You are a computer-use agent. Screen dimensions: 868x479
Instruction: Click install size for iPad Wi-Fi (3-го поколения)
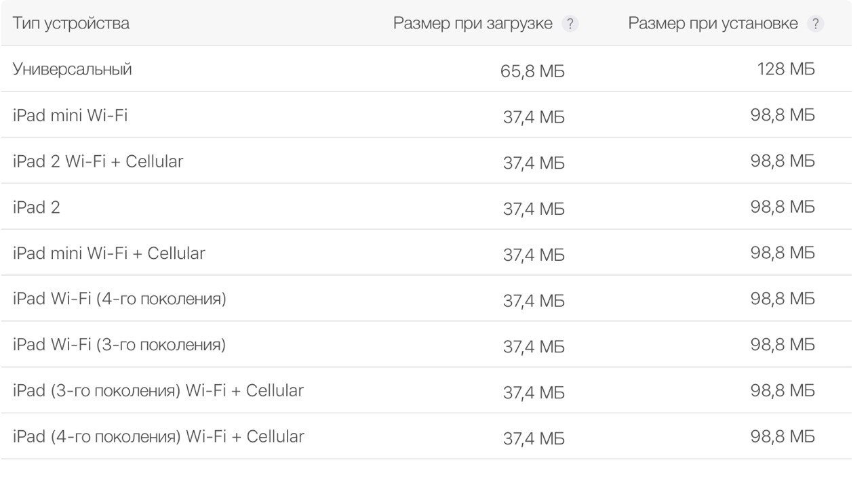point(782,345)
